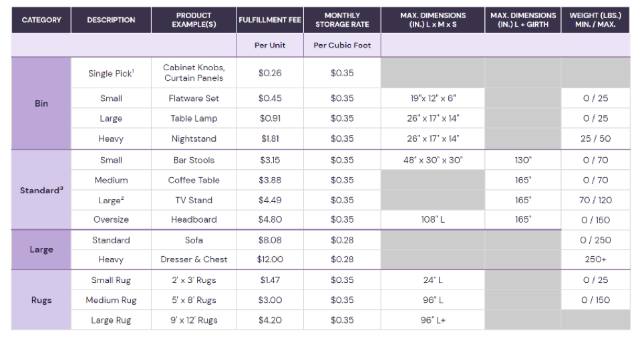Click the 48" x 30" x 30" dimensions cell
Image resolution: width=644 pixels, height=337 pixels.
pos(433,160)
